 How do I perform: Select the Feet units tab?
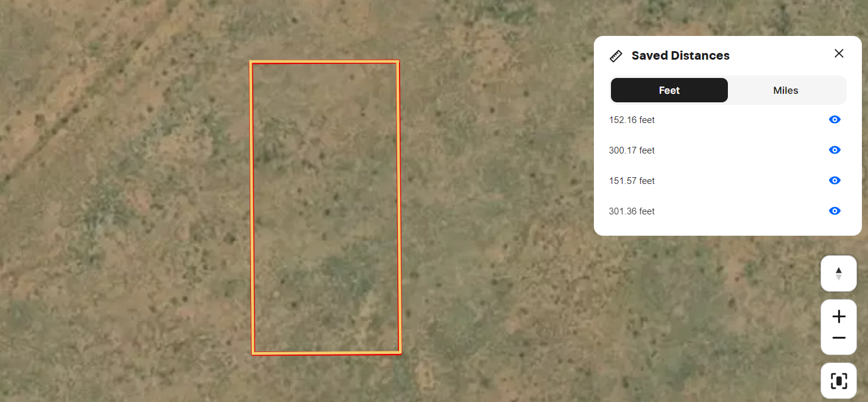(x=669, y=90)
